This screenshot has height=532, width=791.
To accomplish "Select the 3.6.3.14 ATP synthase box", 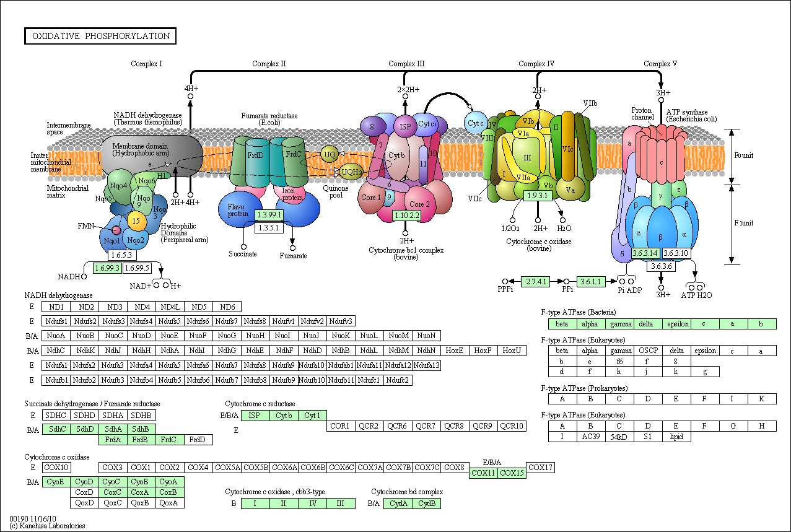I will [645, 253].
